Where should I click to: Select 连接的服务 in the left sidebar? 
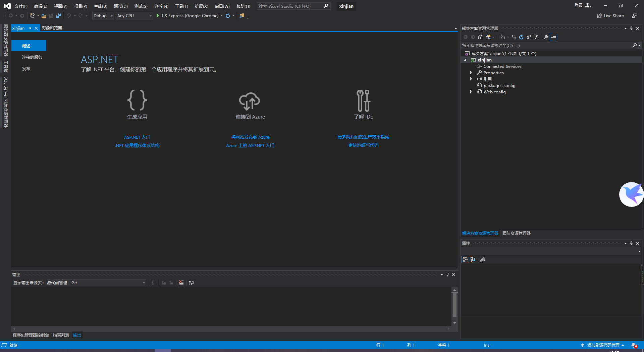tap(32, 57)
